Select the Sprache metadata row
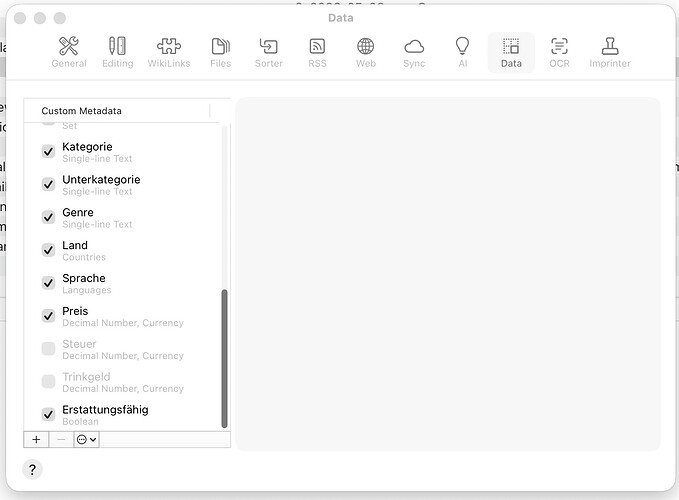This screenshot has width=679, height=500. [122, 284]
